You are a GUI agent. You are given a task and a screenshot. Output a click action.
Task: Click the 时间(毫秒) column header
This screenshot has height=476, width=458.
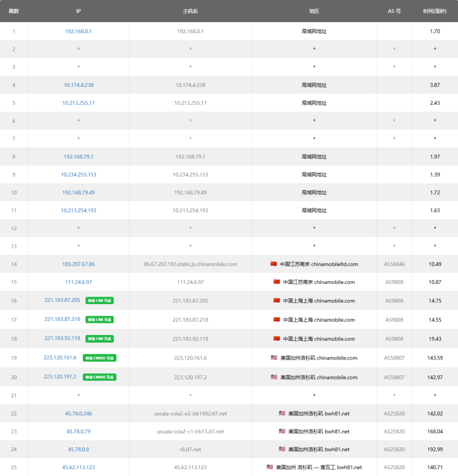[x=434, y=11]
